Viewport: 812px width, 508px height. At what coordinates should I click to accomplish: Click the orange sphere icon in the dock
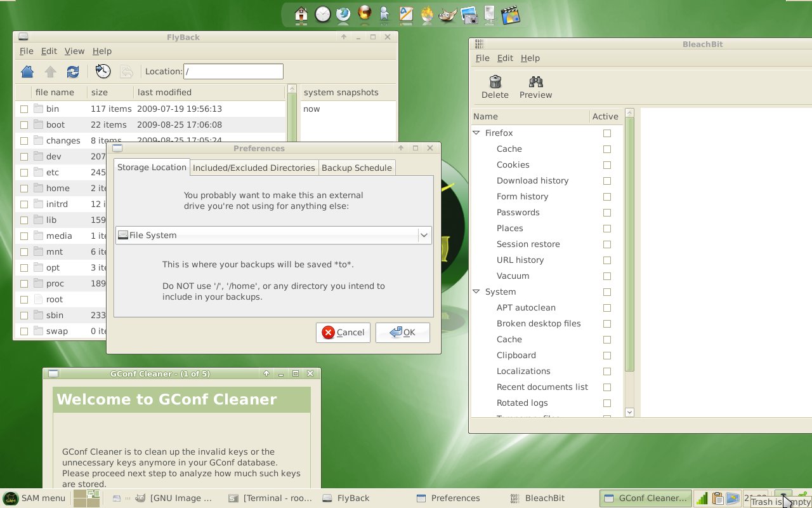[365, 14]
